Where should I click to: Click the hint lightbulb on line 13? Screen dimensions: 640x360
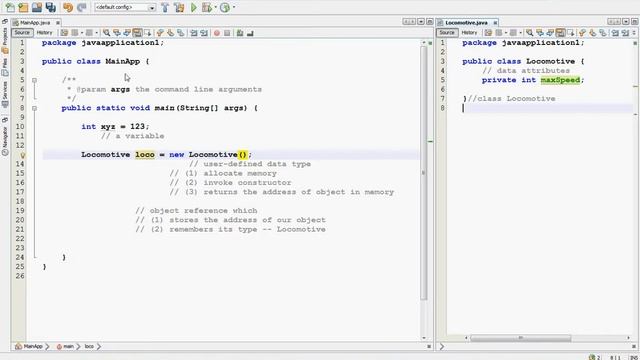tap(22, 155)
